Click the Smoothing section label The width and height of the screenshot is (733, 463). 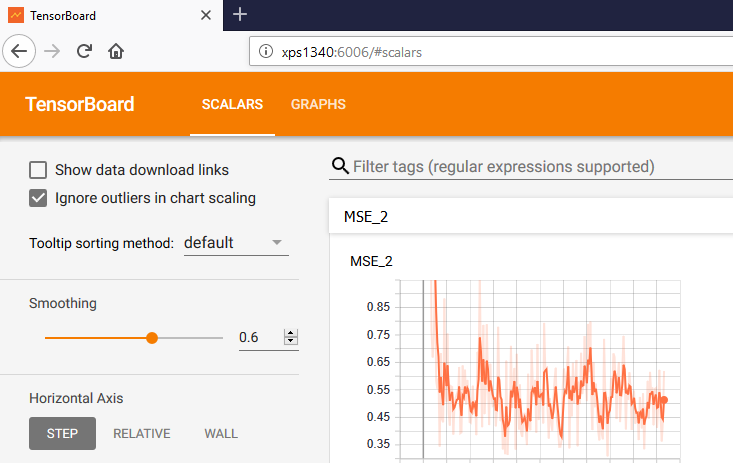click(63, 303)
